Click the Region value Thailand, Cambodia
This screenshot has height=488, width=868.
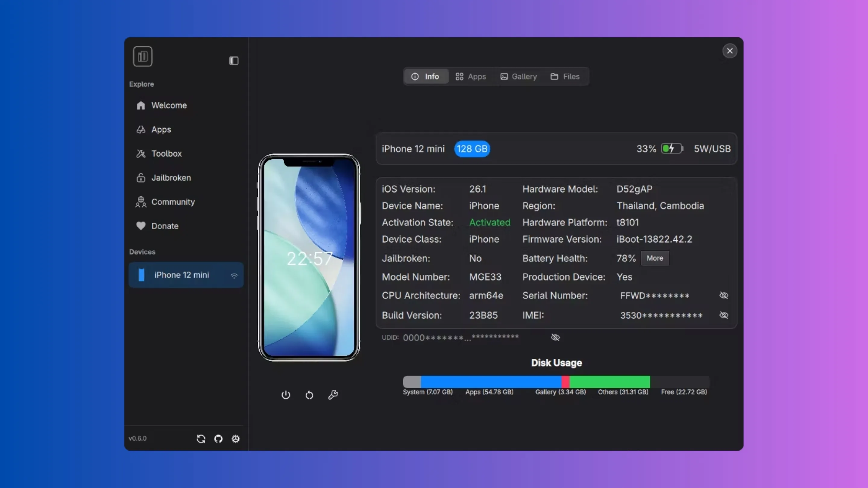[660, 206]
